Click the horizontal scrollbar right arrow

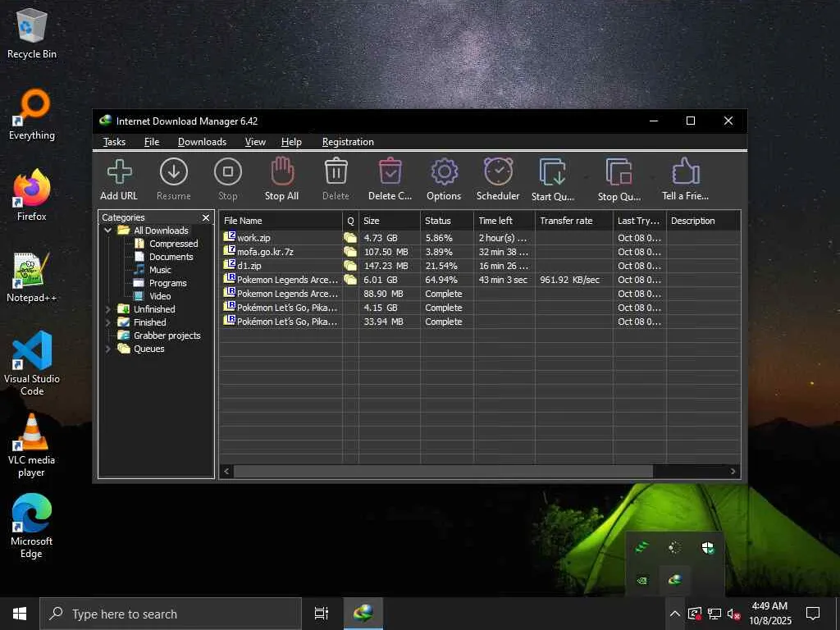point(733,472)
